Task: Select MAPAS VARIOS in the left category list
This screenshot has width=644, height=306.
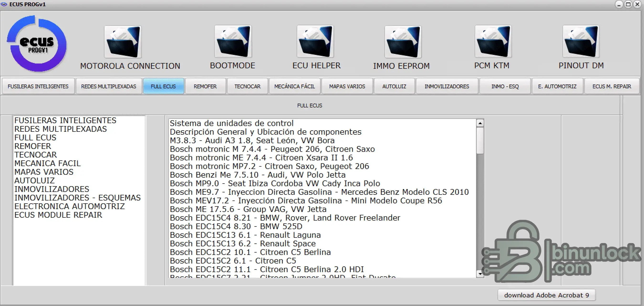Action: click(x=44, y=172)
